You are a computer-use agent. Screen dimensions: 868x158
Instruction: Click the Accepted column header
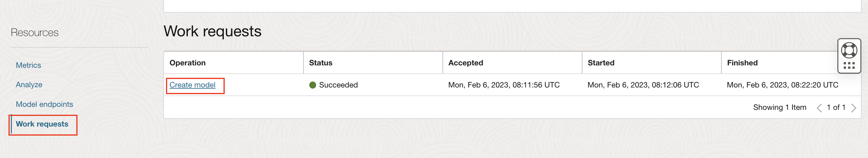pyautogui.click(x=466, y=63)
